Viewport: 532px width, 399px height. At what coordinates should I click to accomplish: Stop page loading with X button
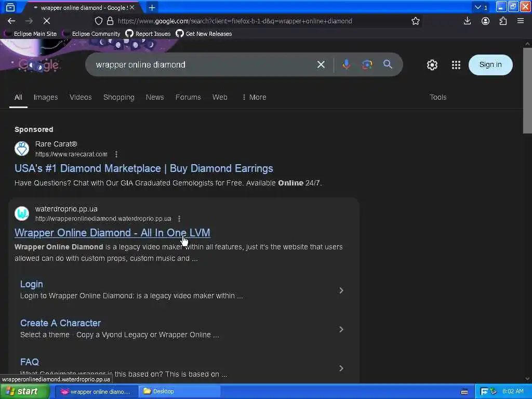point(47,21)
